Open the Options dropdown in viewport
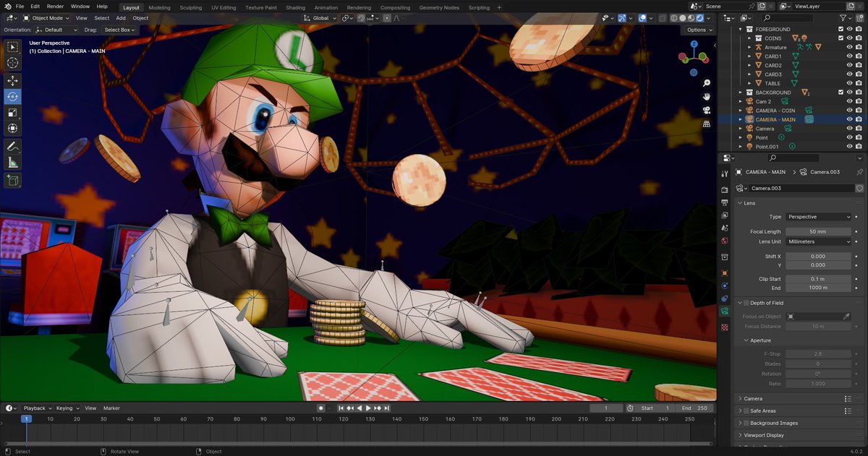 (x=699, y=30)
